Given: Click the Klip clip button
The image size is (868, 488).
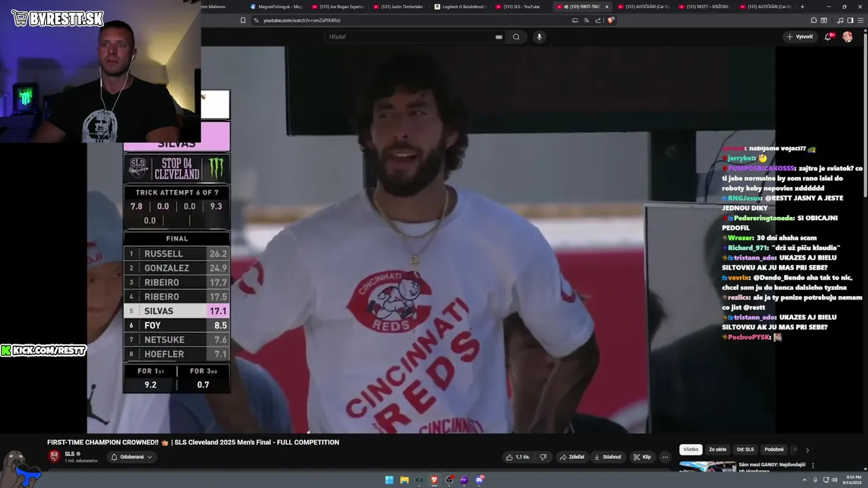Looking at the screenshot, I should coord(642,457).
